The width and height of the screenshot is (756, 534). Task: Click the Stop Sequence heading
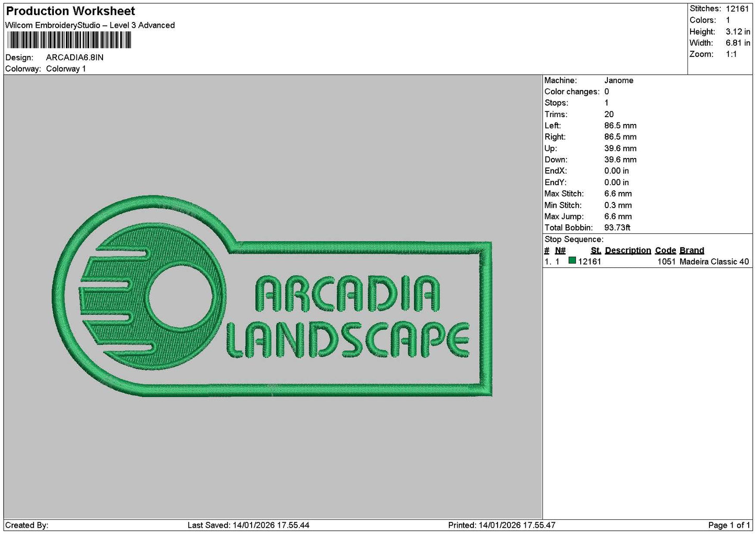[x=574, y=240]
